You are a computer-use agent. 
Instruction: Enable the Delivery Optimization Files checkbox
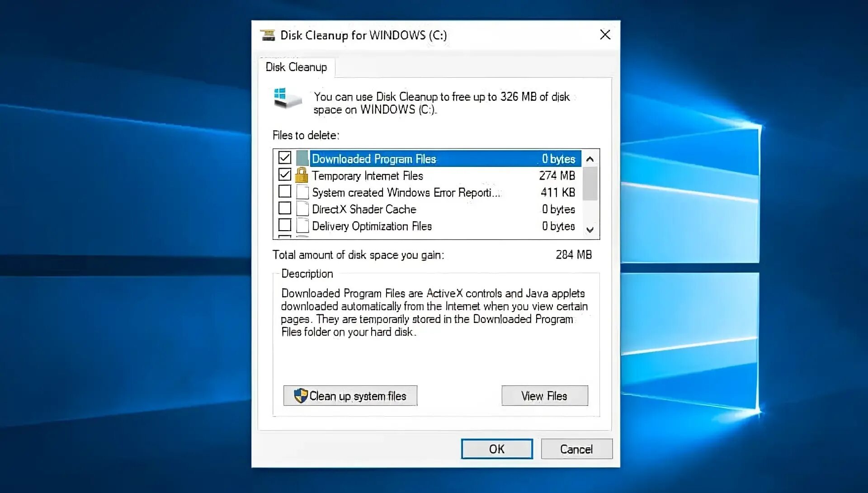(x=285, y=225)
